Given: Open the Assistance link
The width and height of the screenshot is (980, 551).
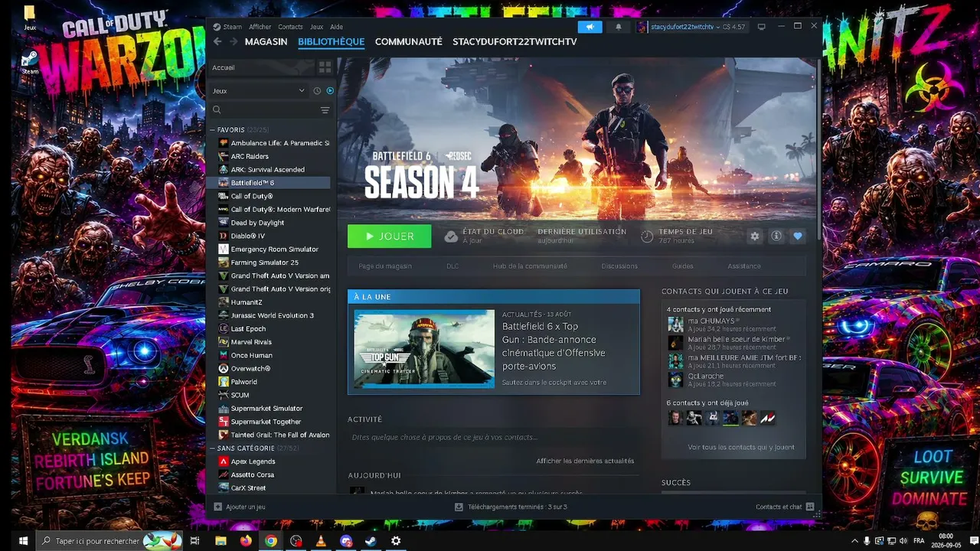Looking at the screenshot, I should point(744,266).
